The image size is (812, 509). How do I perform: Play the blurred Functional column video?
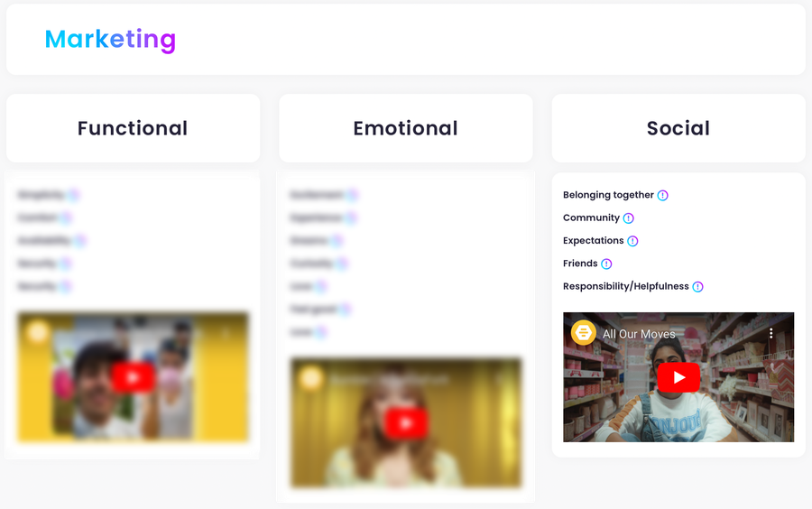click(x=133, y=377)
